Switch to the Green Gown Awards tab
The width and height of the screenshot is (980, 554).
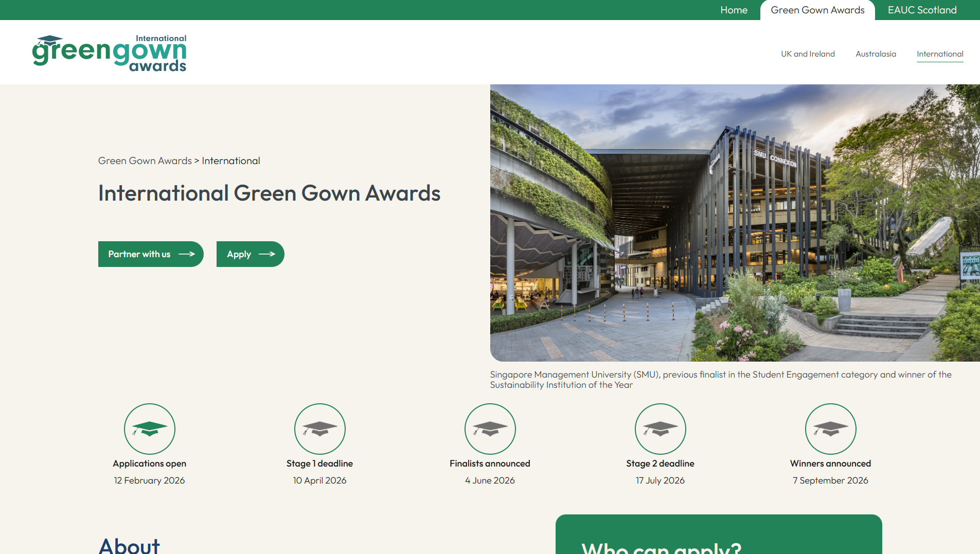coord(817,10)
